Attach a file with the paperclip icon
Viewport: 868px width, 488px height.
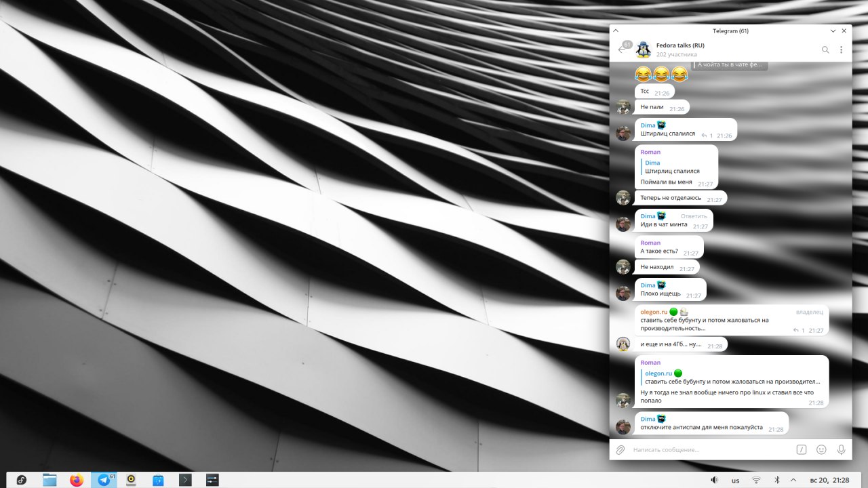[x=620, y=449]
